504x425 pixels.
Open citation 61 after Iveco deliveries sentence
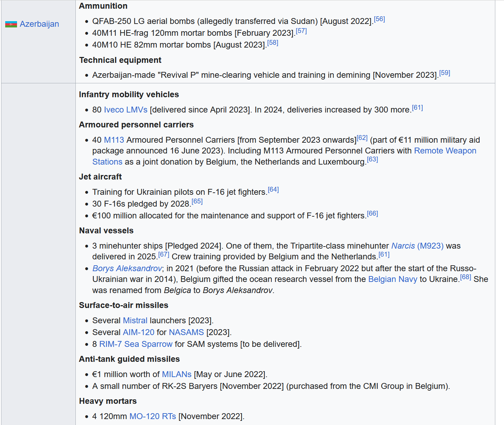(417, 108)
